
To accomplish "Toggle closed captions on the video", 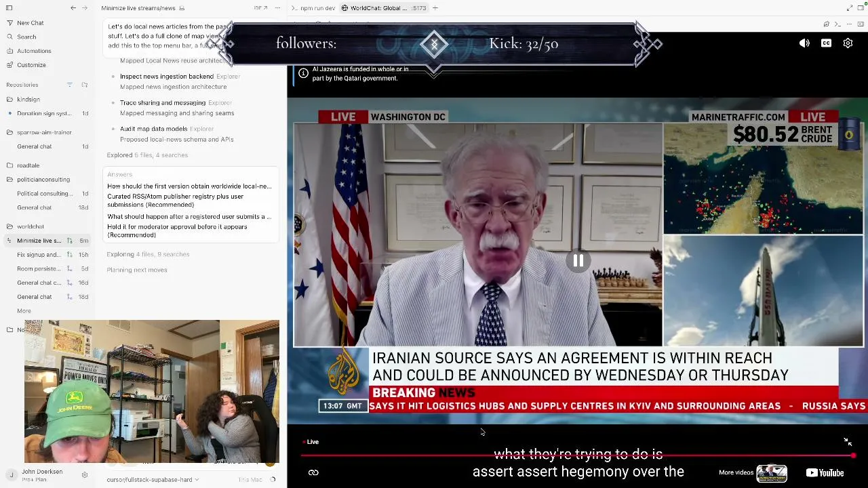I will 826,43.
